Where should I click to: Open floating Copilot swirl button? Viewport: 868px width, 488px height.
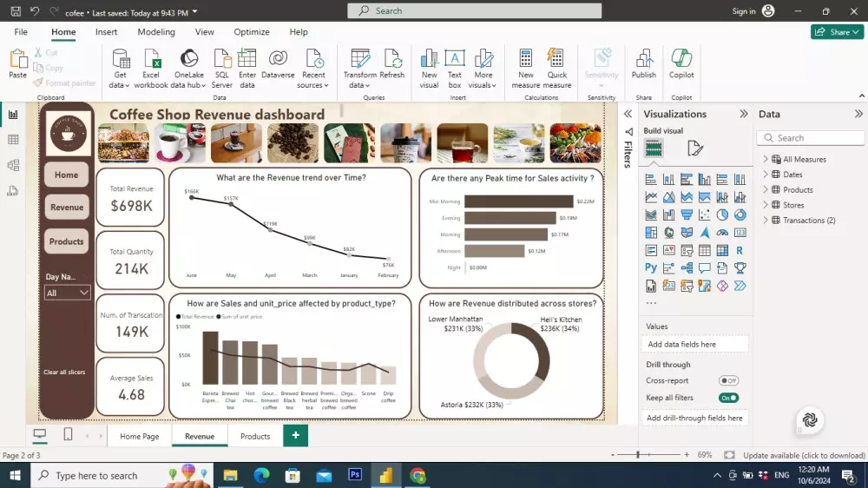[x=809, y=420]
